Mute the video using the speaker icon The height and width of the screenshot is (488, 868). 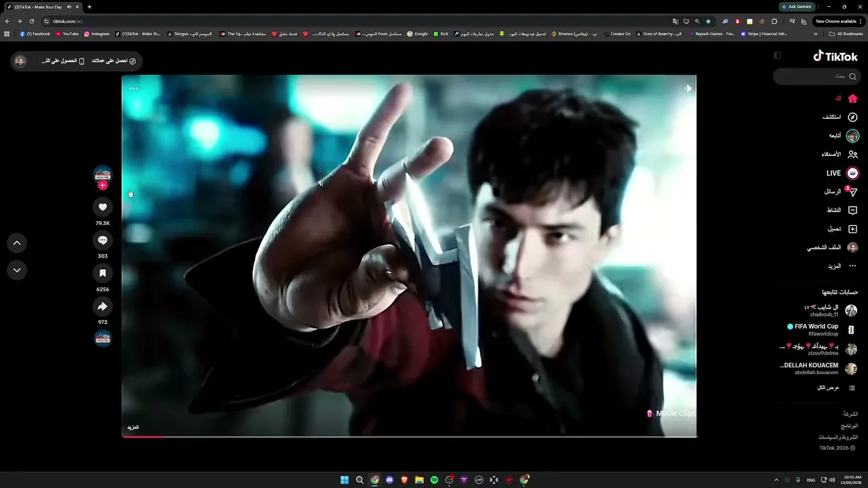[x=688, y=88]
